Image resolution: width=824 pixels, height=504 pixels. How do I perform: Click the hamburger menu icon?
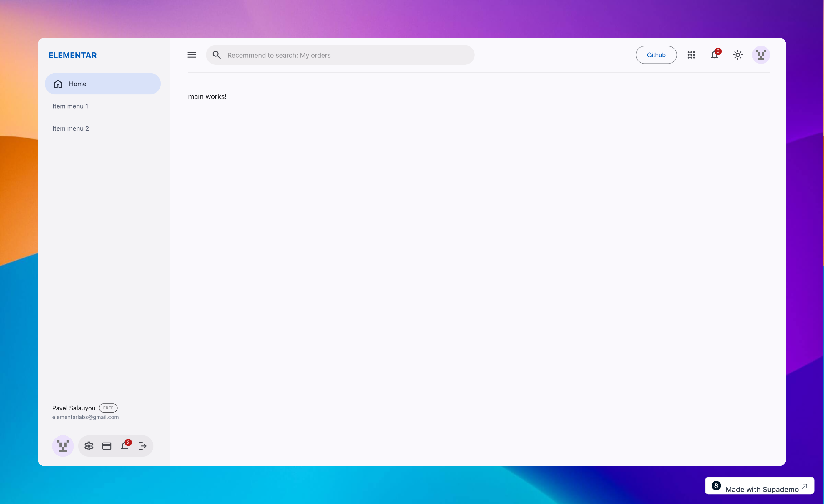(192, 55)
